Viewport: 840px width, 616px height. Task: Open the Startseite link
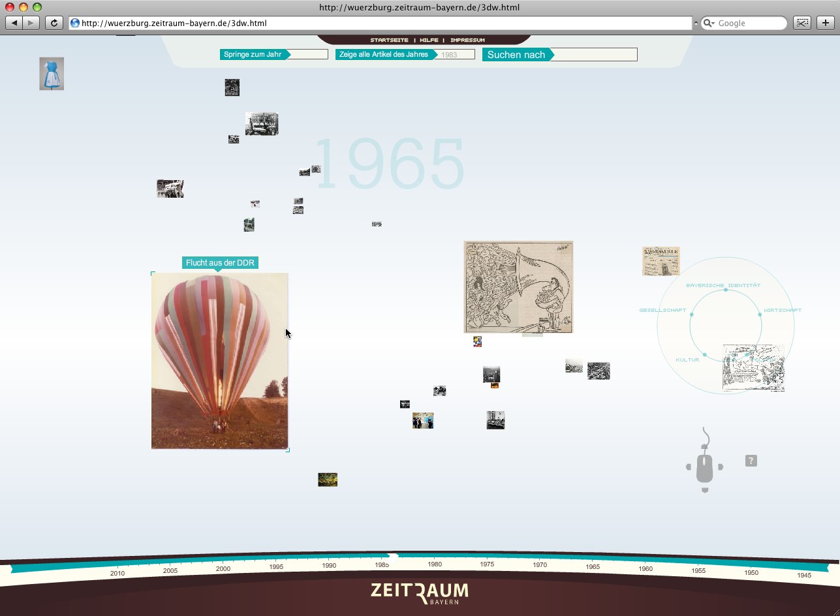[389, 40]
